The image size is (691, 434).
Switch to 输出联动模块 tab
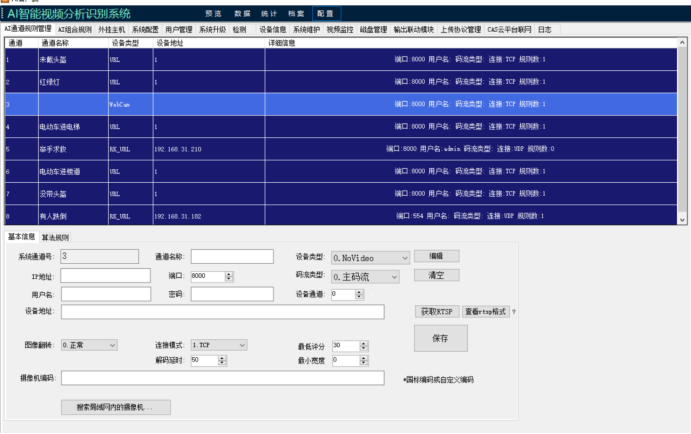(413, 30)
